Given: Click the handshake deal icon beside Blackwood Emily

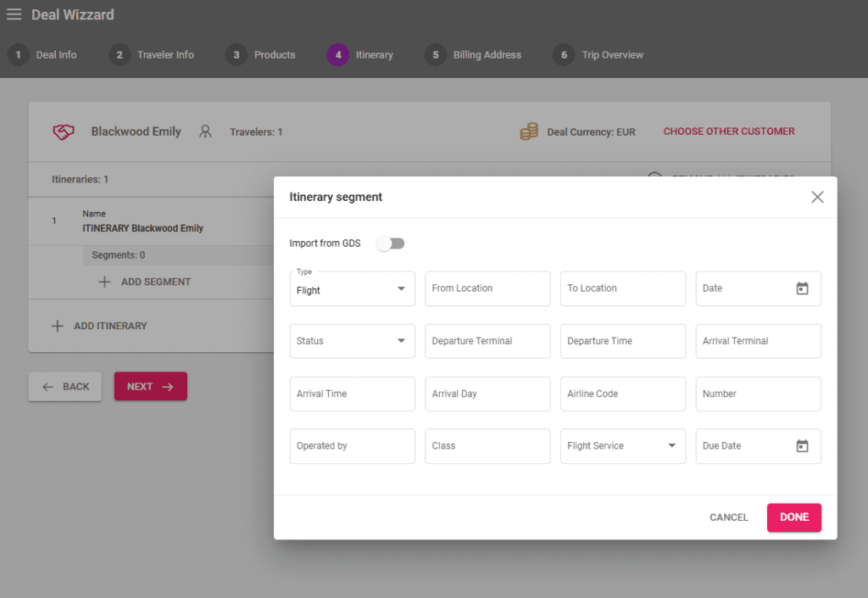Looking at the screenshot, I should click(64, 132).
